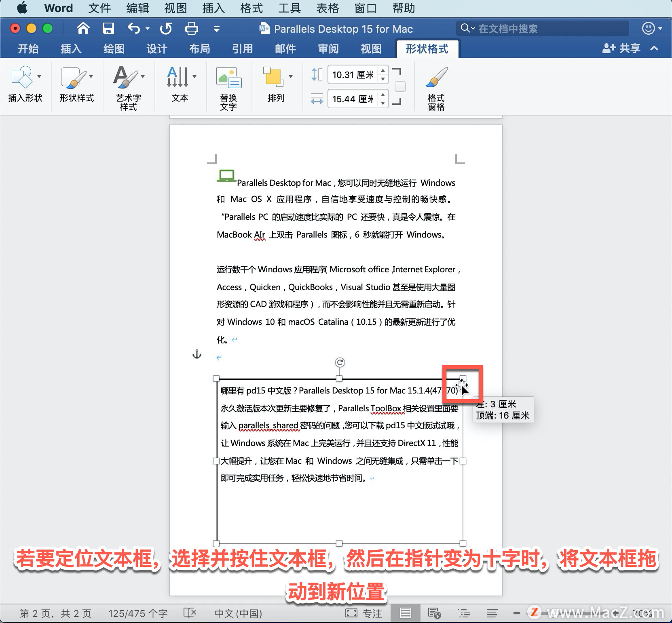Open the Word application menu
The width and height of the screenshot is (672, 623).
pyautogui.click(x=59, y=8)
